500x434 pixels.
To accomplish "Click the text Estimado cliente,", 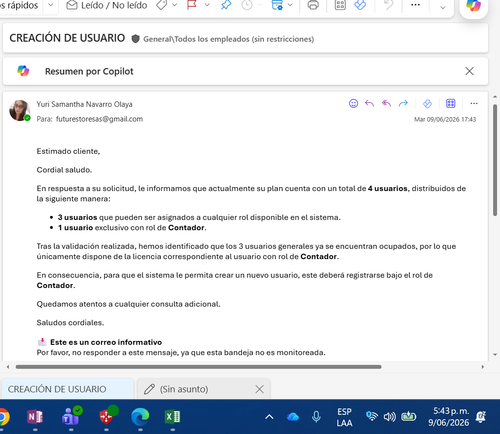I will click(68, 151).
